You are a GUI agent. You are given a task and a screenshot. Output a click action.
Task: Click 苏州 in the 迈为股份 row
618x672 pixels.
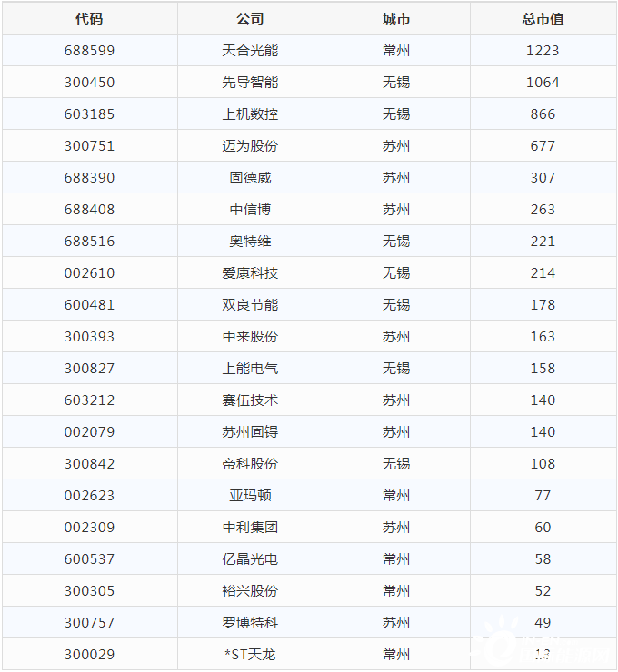coord(396,145)
